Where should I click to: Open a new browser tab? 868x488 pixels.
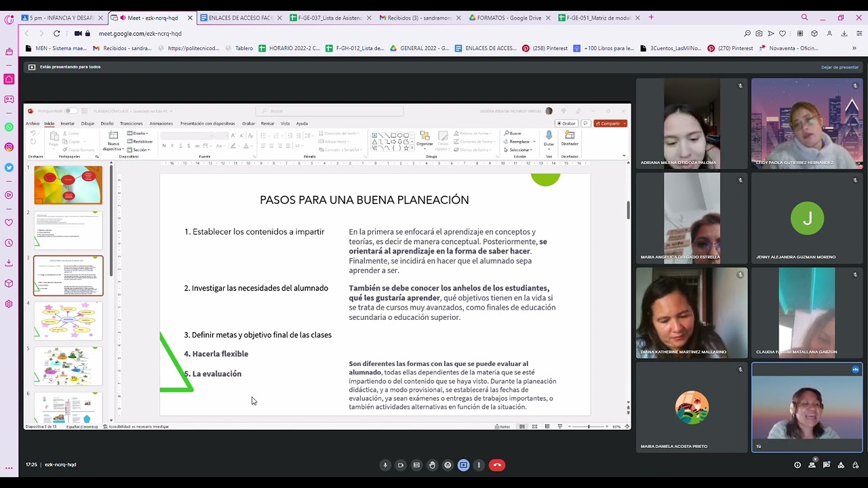pyautogui.click(x=651, y=18)
